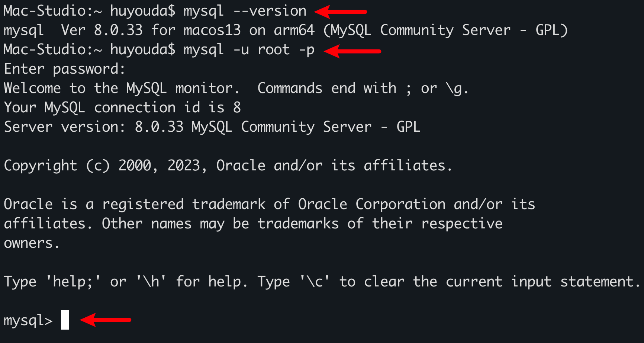
Task: Click the 'Ver 8.0.33' version text
Action: pos(102,30)
